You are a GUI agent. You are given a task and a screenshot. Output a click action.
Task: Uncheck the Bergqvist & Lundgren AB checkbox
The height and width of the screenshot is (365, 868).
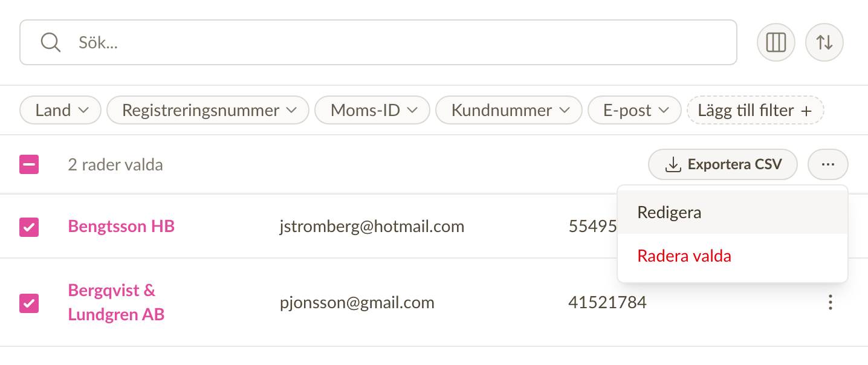29,303
